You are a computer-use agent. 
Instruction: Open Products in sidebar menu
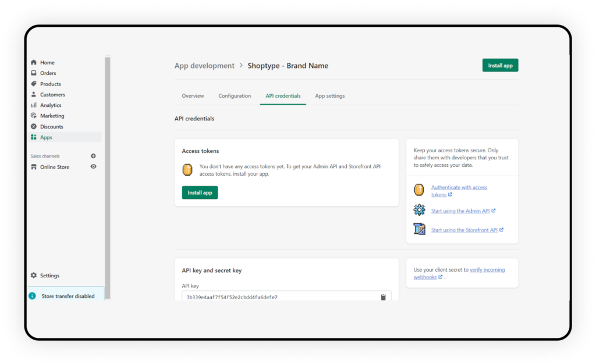[x=50, y=84]
